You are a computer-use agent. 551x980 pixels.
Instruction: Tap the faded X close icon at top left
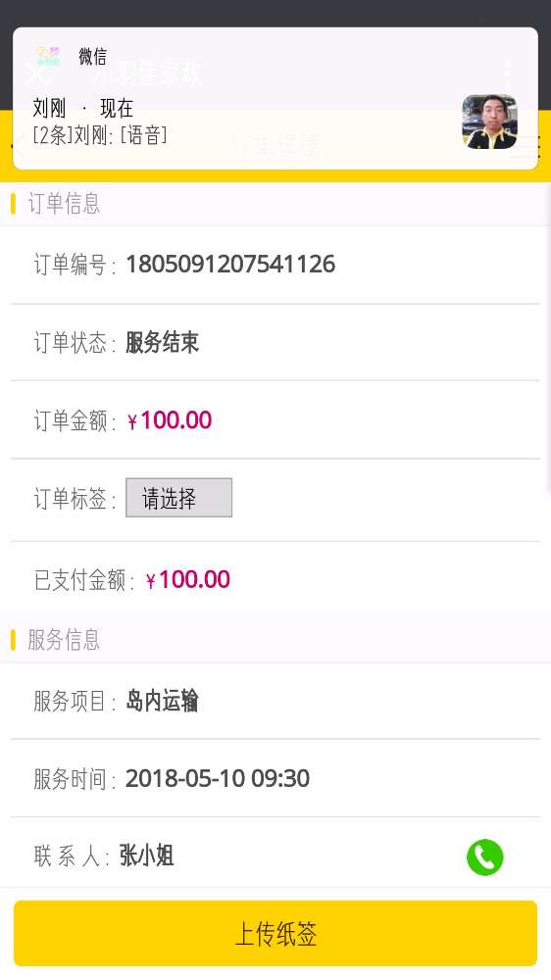[37, 73]
